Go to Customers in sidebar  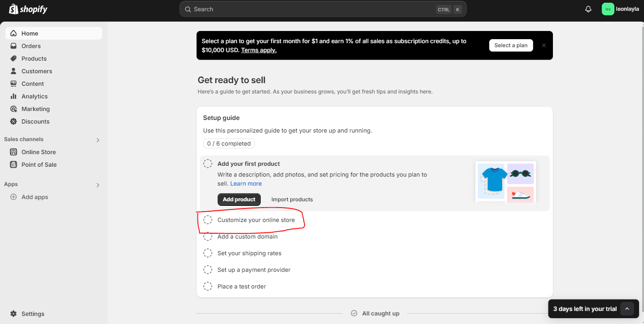pyautogui.click(x=36, y=71)
